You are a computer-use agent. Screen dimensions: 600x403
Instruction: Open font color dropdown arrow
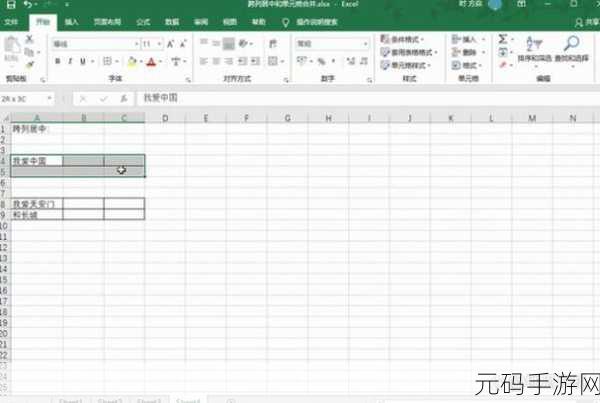pyautogui.click(x=160, y=62)
